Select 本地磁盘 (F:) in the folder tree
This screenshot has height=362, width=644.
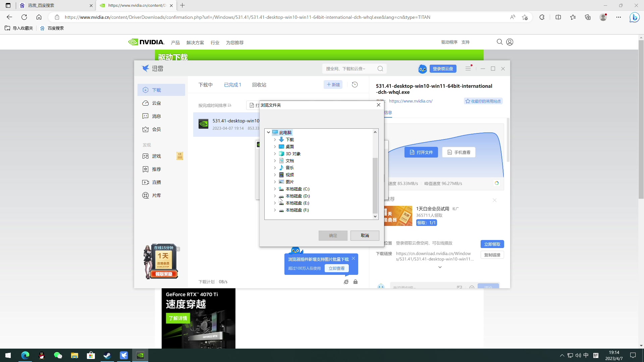tap(297, 210)
